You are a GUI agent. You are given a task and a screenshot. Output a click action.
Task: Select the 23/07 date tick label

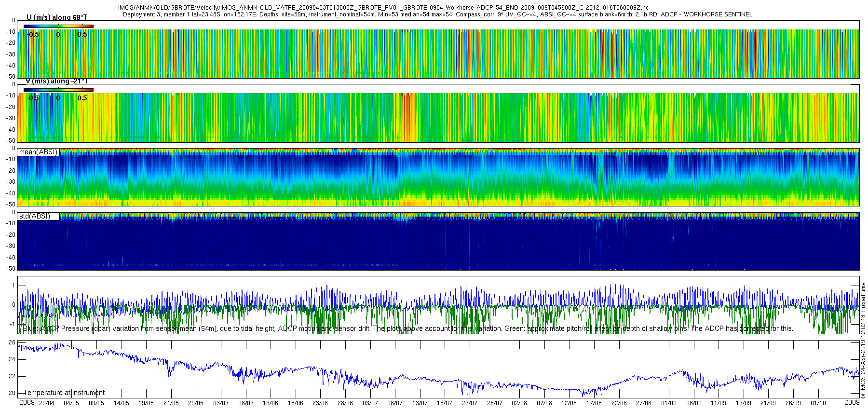tap(469, 403)
